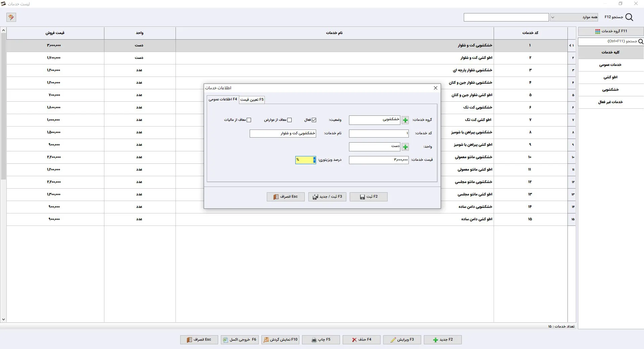Viewport: 644px width, 349px height.
Task: Open the F11 گروه خدمات service groups button
Action: 611,31
